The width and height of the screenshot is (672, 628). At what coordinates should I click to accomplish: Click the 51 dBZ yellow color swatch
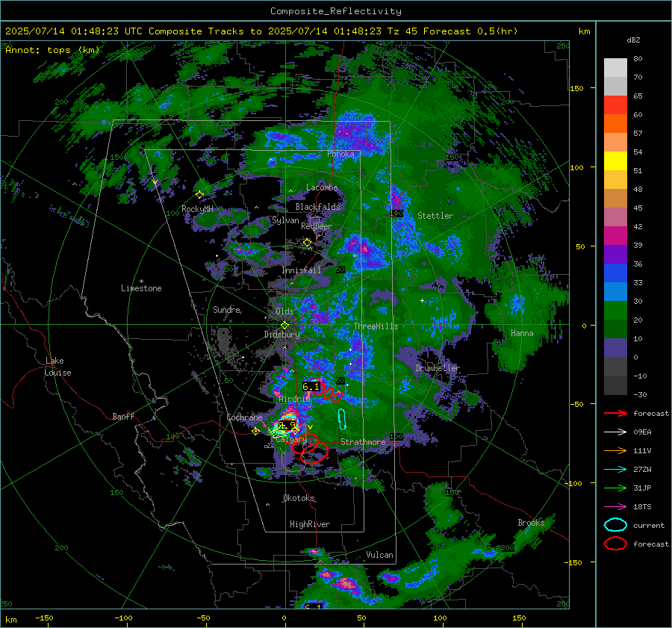point(615,161)
